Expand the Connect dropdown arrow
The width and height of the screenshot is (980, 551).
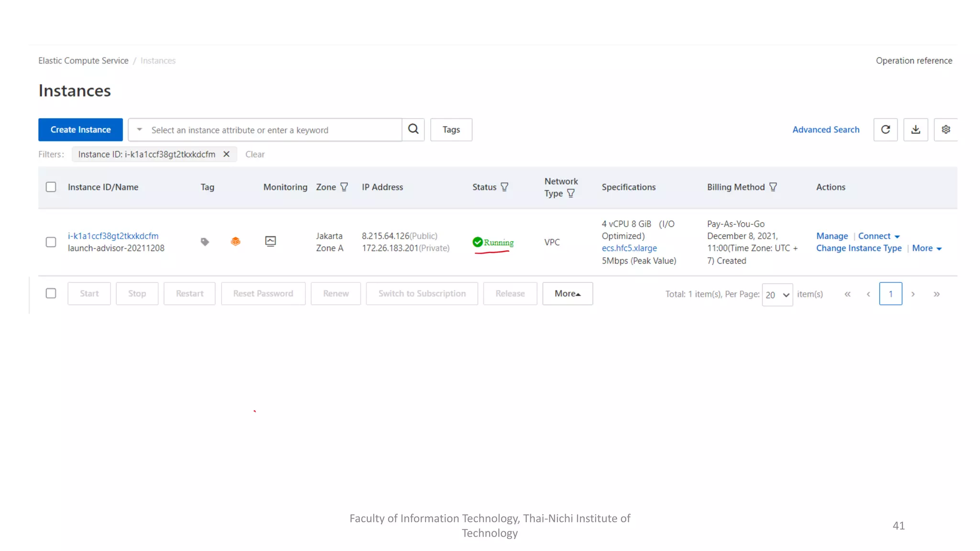(x=897, y=236)
